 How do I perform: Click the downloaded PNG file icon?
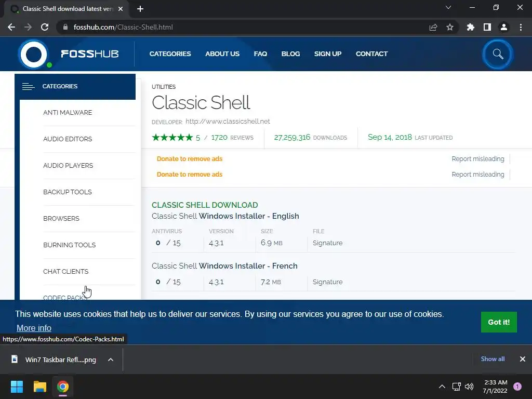pos(15,360)
